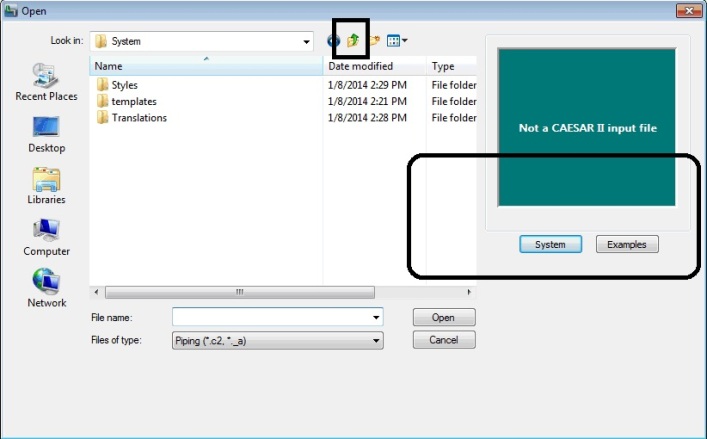Viewport: 707px width, 439px height.
Task: Click the scroll left arrow
Action: [x=96, y=292]
